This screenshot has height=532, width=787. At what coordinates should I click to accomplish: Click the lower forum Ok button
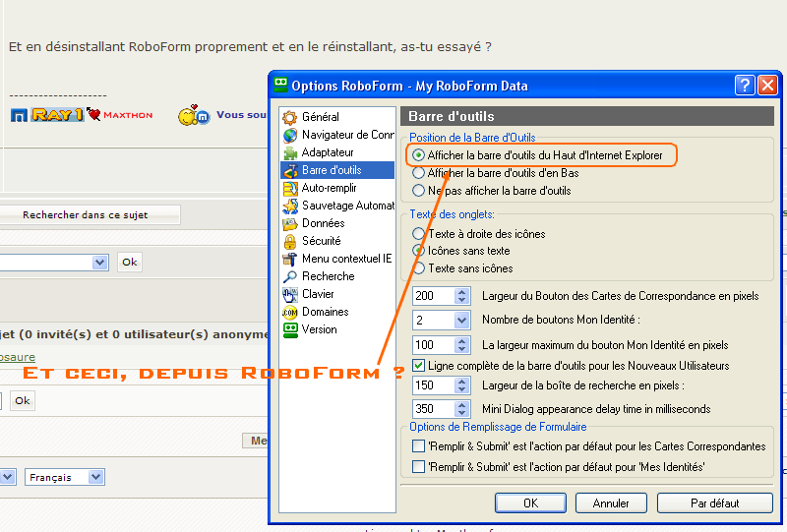coord(22,400)
